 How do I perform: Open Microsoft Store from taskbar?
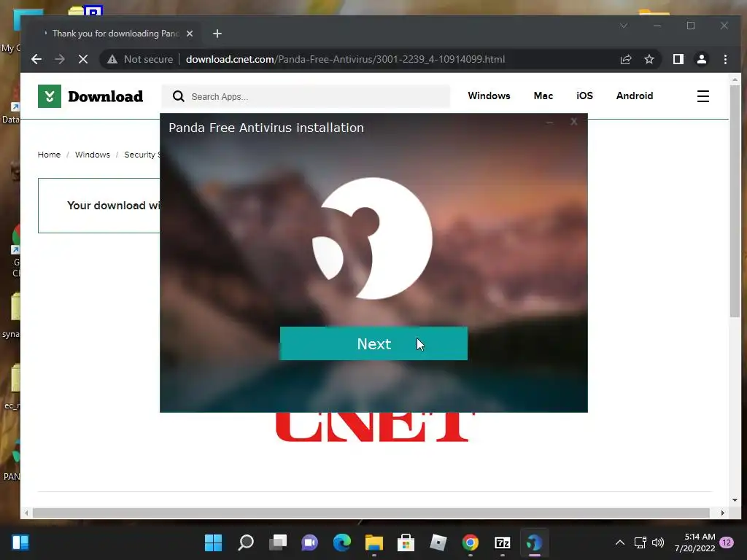coord(406,542)
